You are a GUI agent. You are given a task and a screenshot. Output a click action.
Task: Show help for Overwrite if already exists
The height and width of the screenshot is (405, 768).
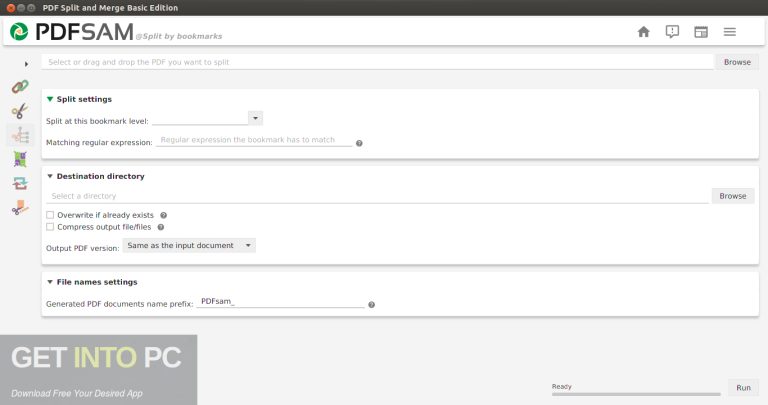pyautogui.click(x=164, y=215)
